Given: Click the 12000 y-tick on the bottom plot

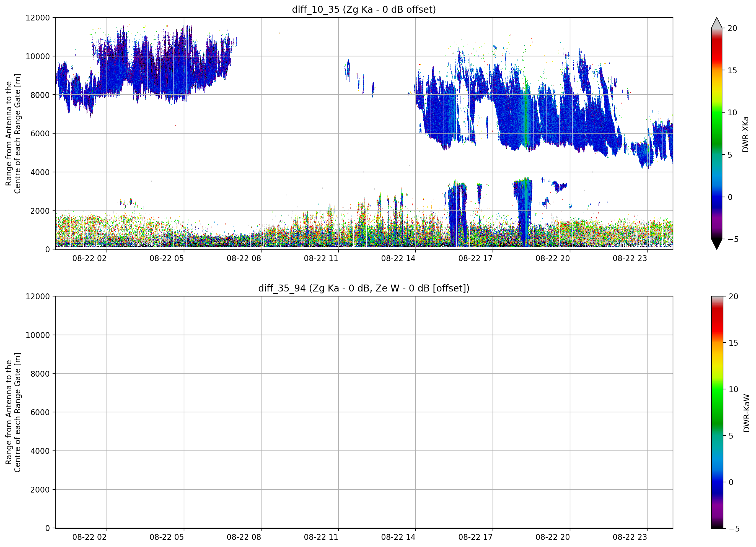Looking at the screenshot, I should (38, 296).
